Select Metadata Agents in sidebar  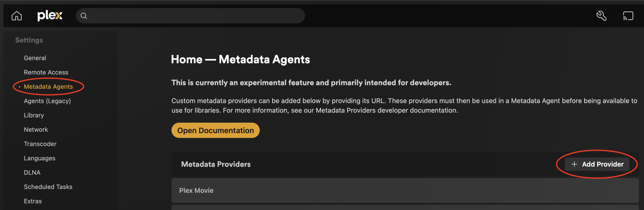click(x=48, y=87)
